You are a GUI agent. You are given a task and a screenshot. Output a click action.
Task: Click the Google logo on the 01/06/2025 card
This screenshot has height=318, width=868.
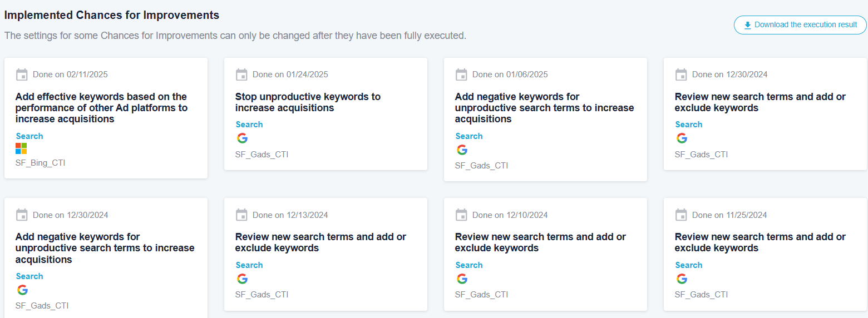[462, 150]
